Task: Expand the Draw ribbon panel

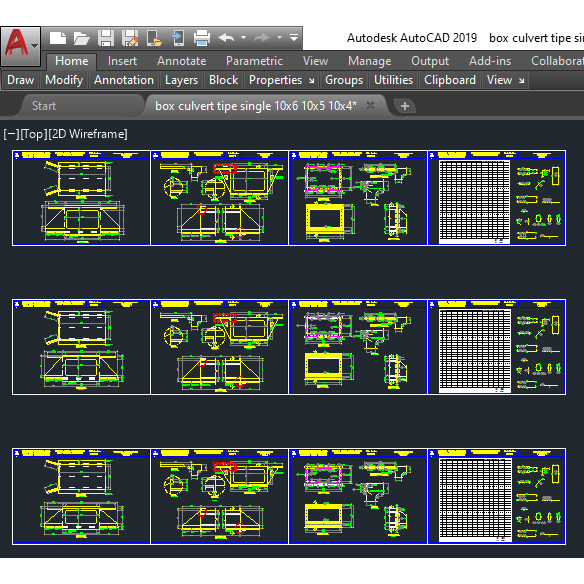Action: (20, 80)
